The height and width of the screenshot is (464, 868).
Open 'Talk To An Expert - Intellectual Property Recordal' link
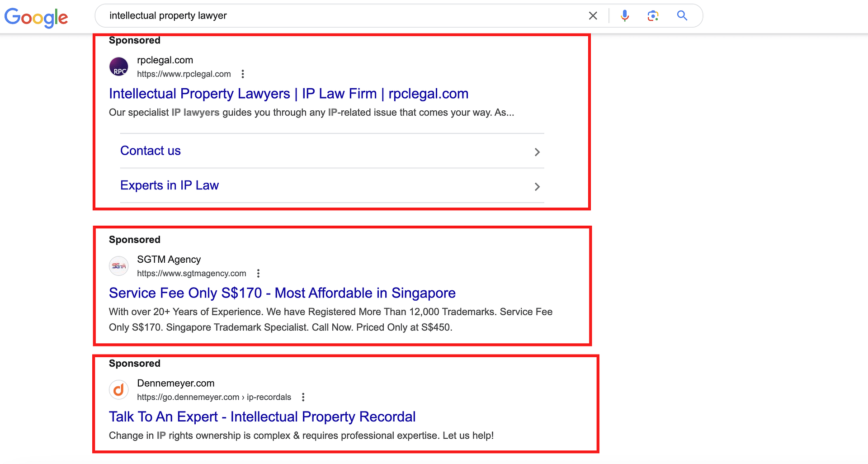(262, 417)
